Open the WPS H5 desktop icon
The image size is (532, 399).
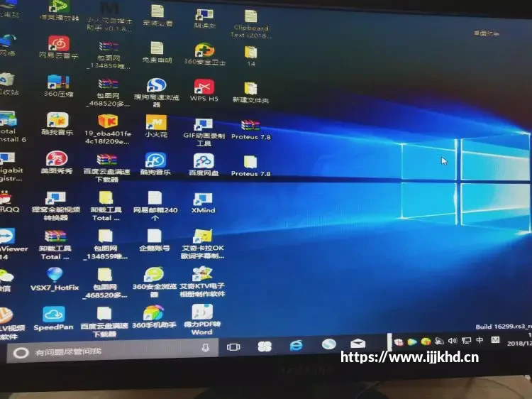coord(204,89)
